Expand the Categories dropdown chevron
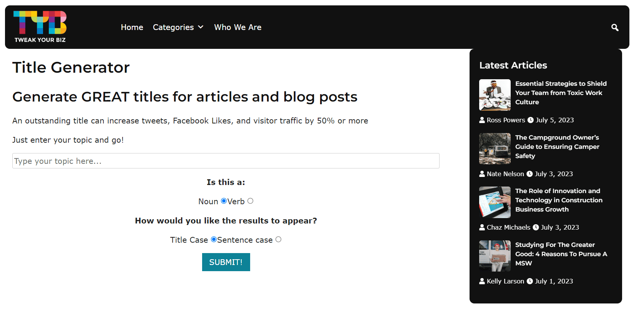Viewport: 644px width, 320px height. [201, 27]
